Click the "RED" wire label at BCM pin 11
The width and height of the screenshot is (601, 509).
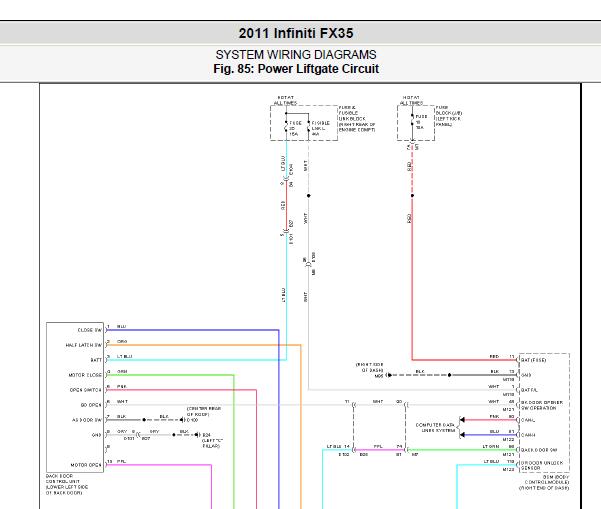point(494,357)
